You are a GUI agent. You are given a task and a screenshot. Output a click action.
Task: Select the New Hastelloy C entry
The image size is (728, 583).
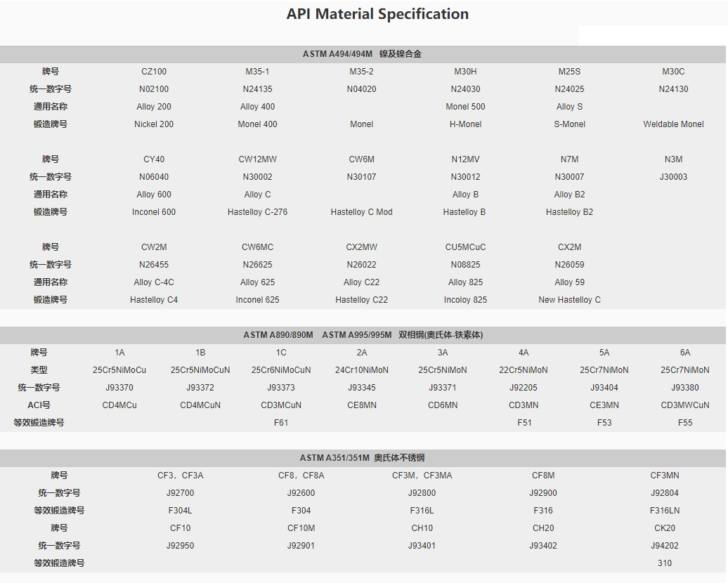(x=569, y=300)
